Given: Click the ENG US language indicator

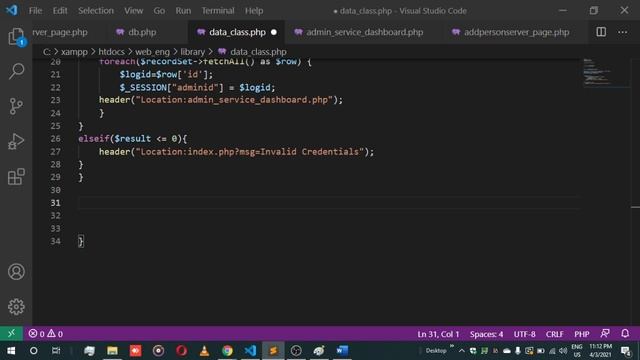Looking at the screenshot, I should [x=577, y=350].
